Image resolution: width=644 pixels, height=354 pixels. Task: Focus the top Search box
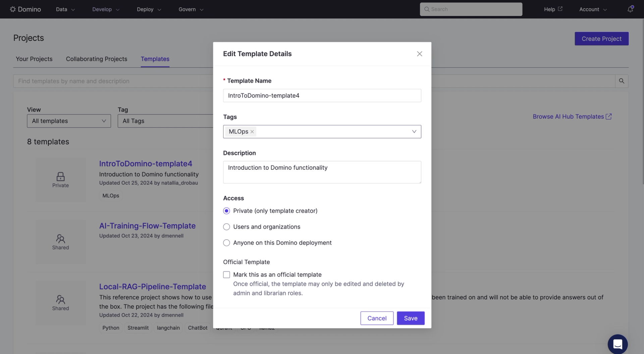click(x=471, y=9)
